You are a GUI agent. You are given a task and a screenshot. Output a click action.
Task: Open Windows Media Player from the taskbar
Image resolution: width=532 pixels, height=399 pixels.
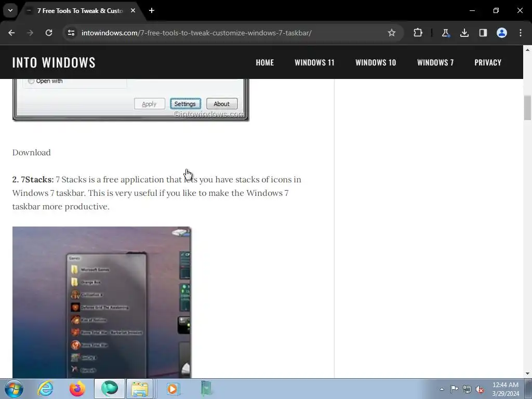(172, 389)
